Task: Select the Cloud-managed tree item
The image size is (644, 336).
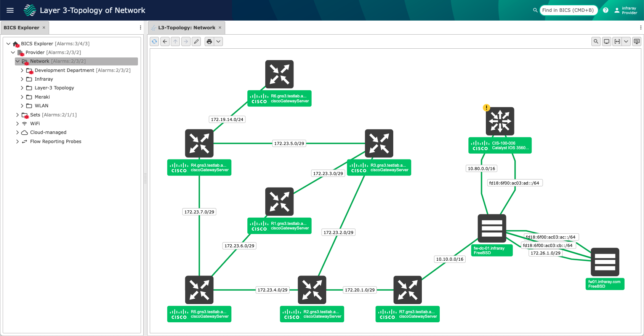Action: pyautogui.click(x=48, y=132)
